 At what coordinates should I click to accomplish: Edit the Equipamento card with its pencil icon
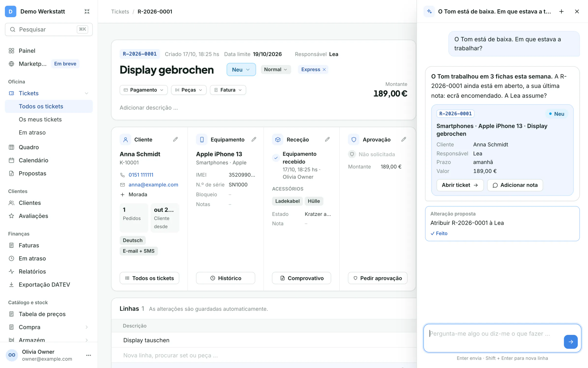pos(254,139)
